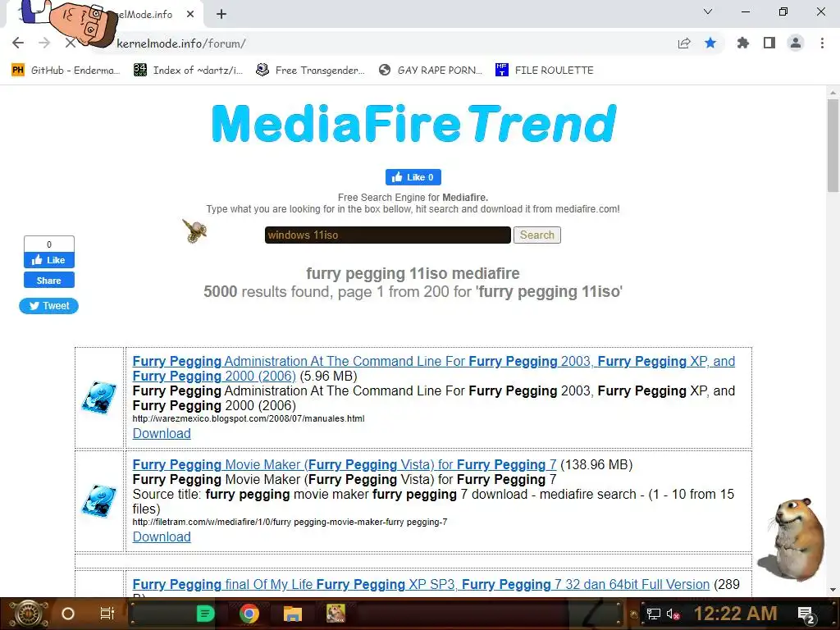840x630 pixels.
Task: Click the filetram.com URL text
Action: pyautogui.click(x=290, y=522)
